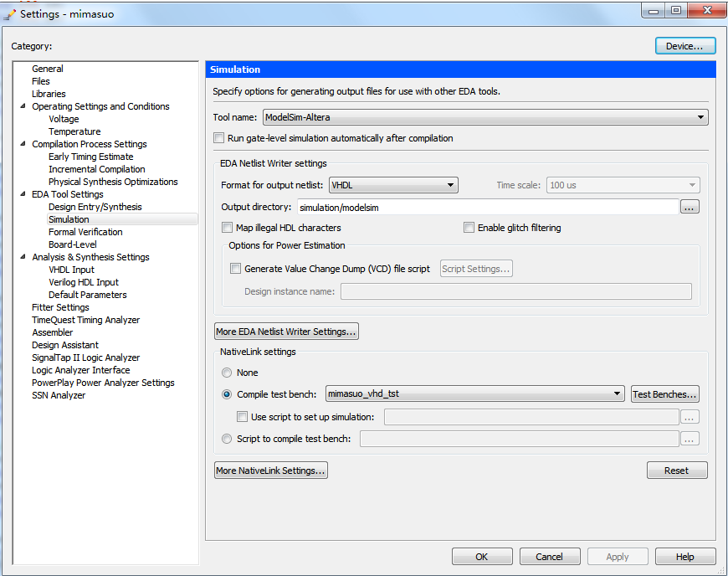This screenshot has height=576, width=728.
Task: Select Logic Analyzer Interface category
Action: pyautogui.click(x=81, y=370)
